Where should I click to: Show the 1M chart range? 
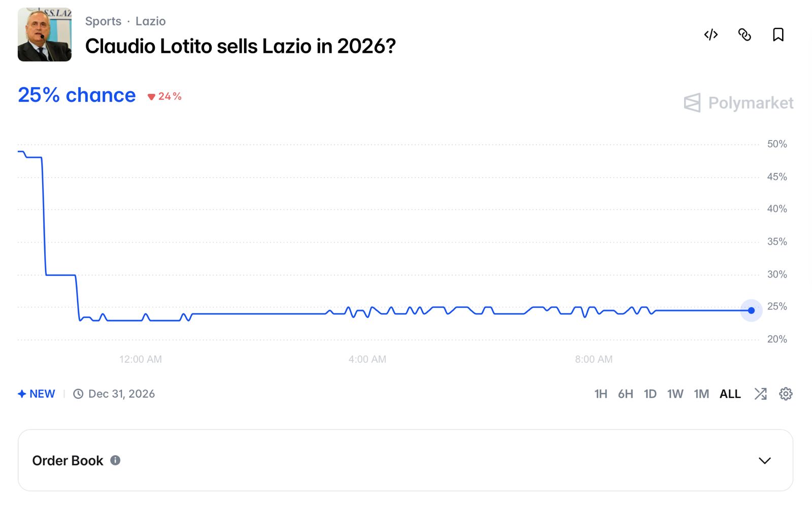701,394
